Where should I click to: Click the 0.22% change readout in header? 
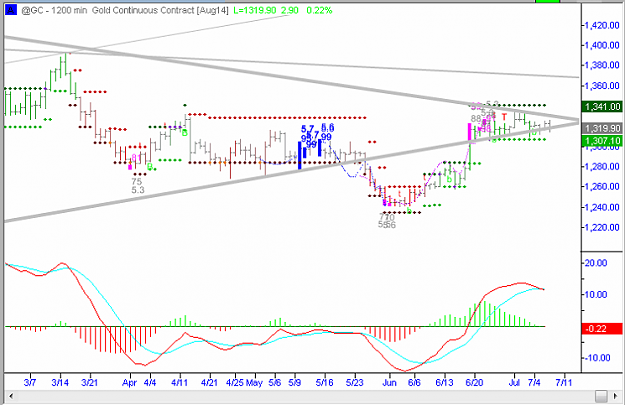tap(319, 10)
